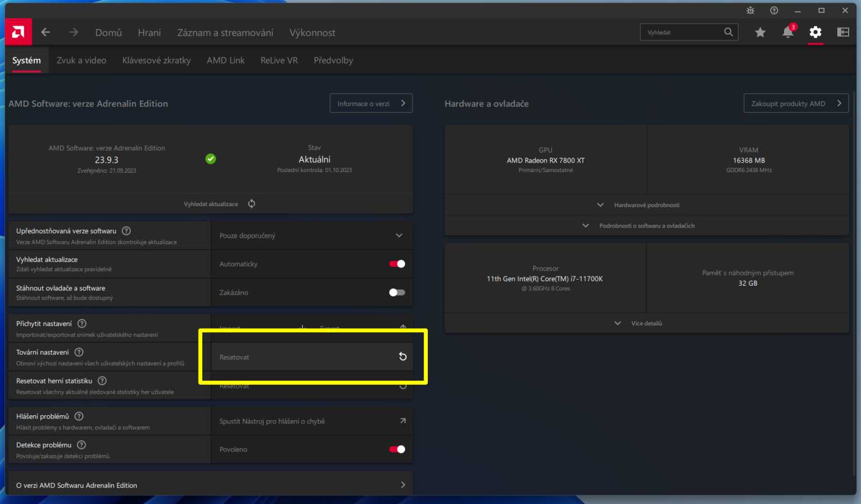The image size is (861, 504).
Task: Toggle Detekce problému Povoleno switch
Action: [397, 449]
